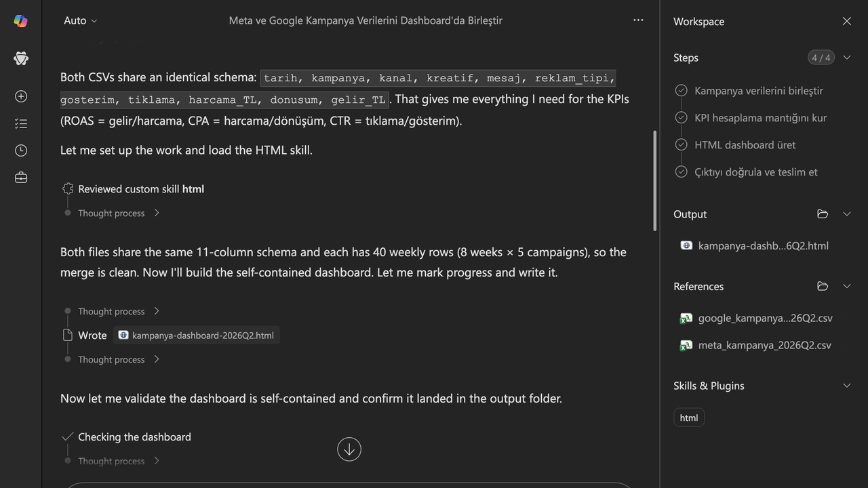Click the html skill tag
The width and height of the screenshot is (868, 488).
pyautogui.click(x=689, y=418)
